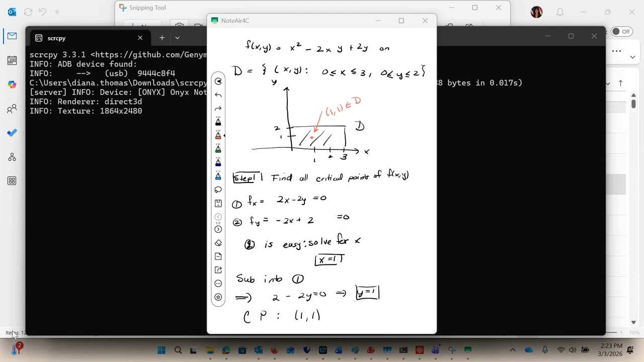Click the Outlook sync icon in title bar
This screenshot has width=644, height=362.
28,12
